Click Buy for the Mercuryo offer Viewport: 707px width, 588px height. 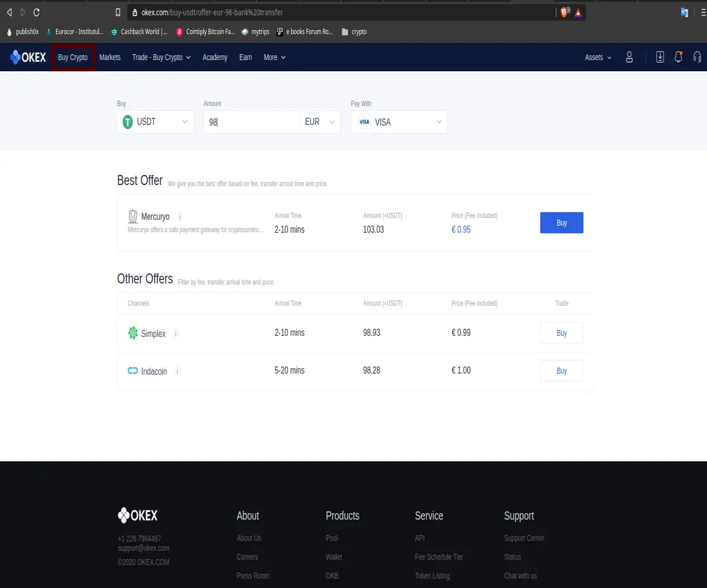(x=561, y=223)
